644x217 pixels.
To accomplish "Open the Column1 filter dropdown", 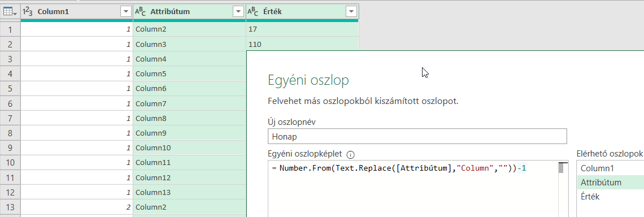I will point(125,12).
